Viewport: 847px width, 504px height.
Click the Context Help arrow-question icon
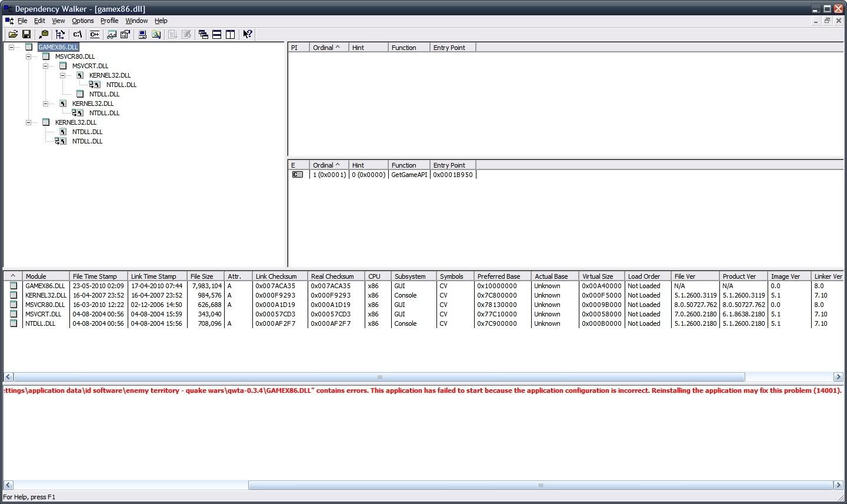click(248, 34)
